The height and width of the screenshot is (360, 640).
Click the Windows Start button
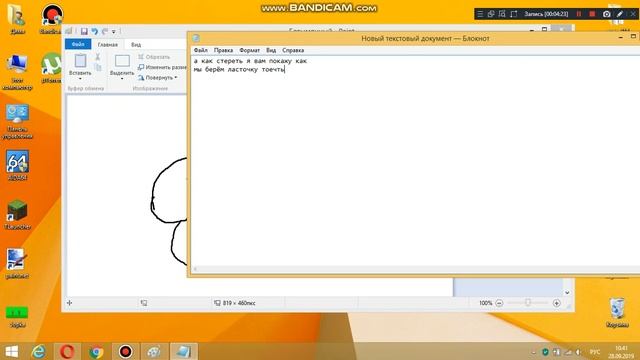pyautogui.click(x=11, y=352)
